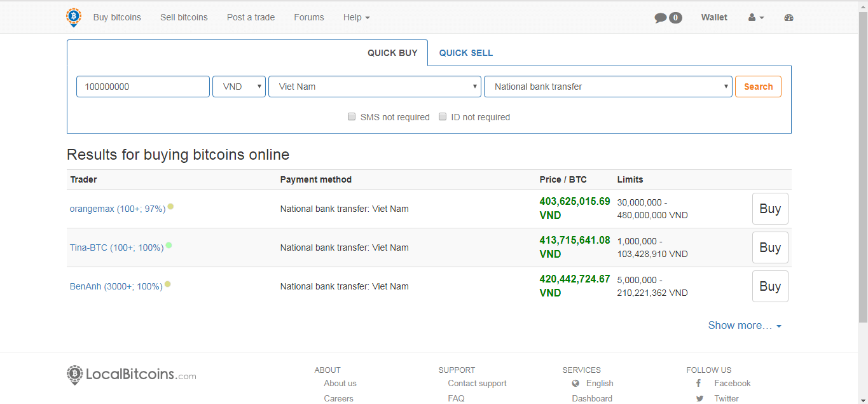Click the Price / BTC column header

563,179
